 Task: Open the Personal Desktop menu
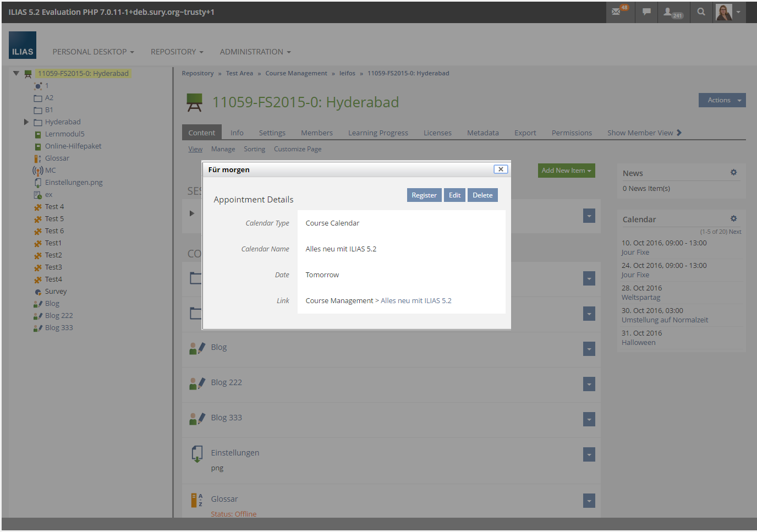point(93,52)
